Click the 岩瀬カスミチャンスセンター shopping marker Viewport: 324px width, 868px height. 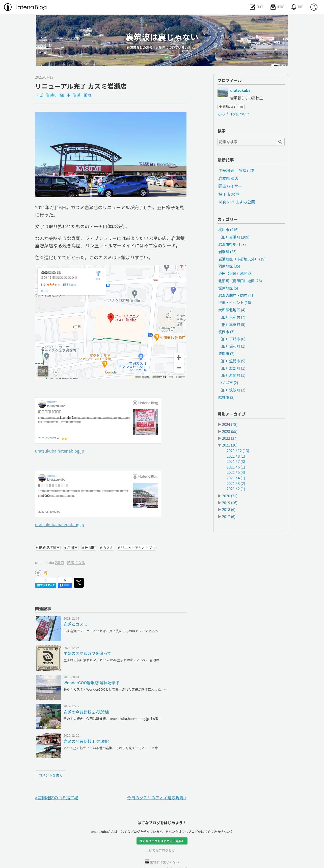[141, 357]
